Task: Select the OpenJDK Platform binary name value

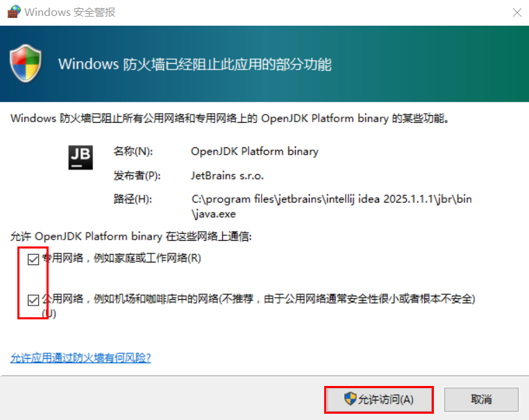Action: click(x=254, y=151)
